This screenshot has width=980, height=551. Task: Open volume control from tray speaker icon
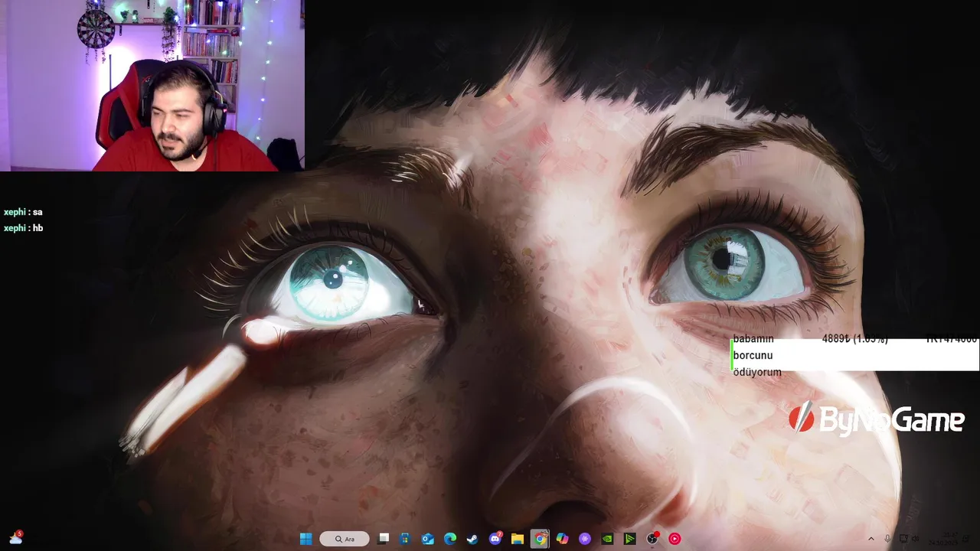916,539
